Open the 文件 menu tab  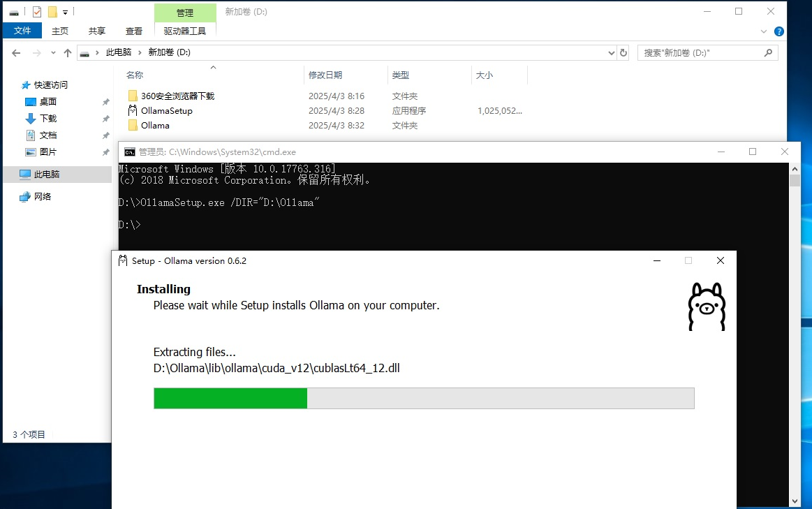pos(22,31)
